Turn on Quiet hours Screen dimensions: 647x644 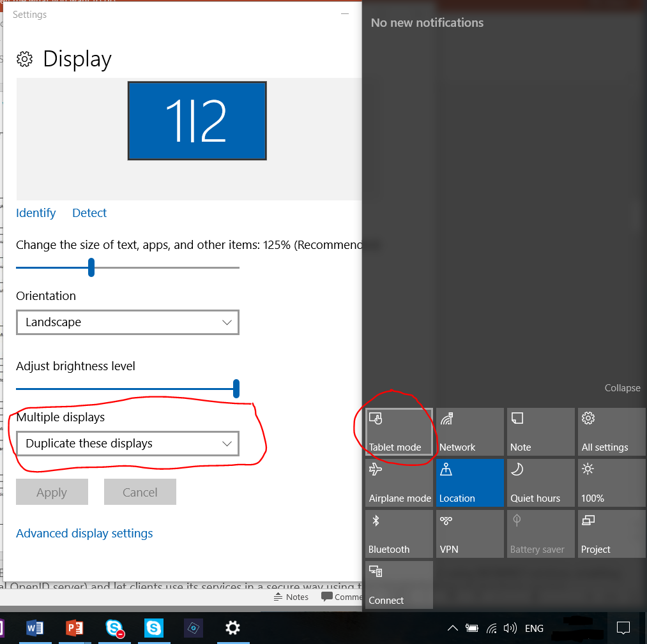coord(540,483)
